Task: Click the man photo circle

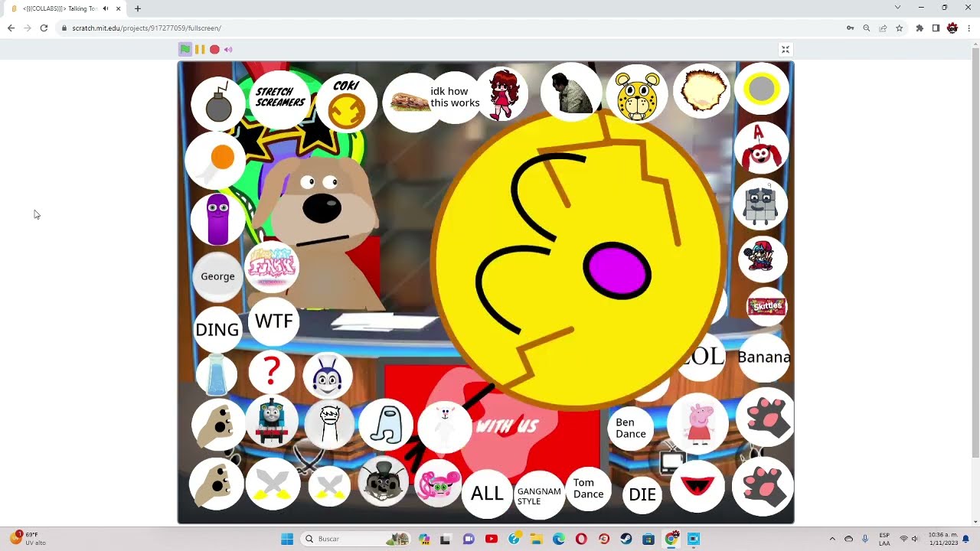Action: click(571, 92)
